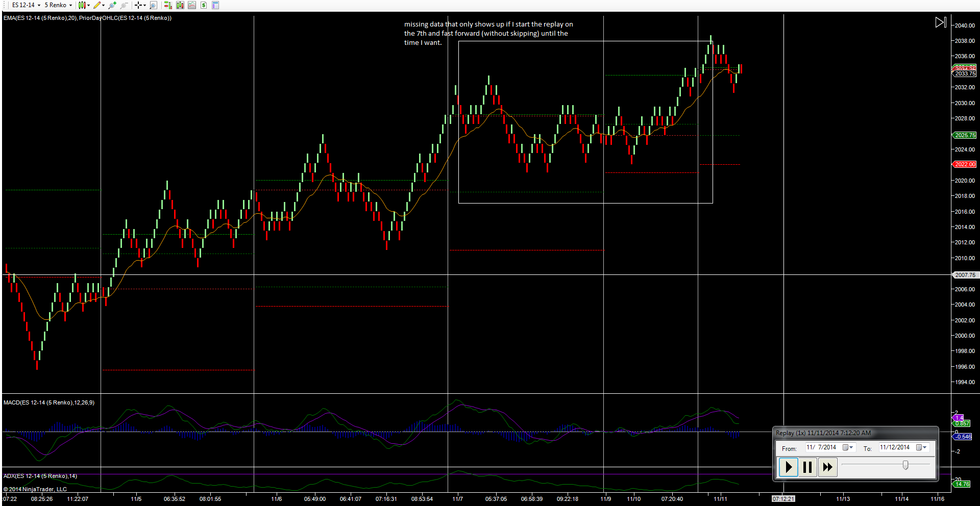Open the ES 12-14 instrument dropdown
Image resolution: width=980 pixels, height=506 pixels.
pos(26,5)
